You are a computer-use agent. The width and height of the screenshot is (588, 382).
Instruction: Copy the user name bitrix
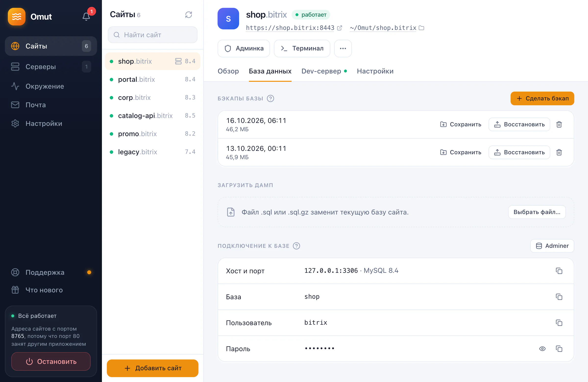point(559,323)
